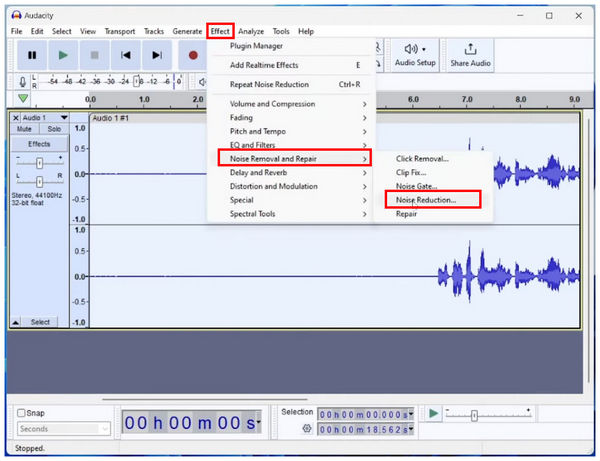Screen dimensions: 600x461
Task: Mute the Audio 1 track
Action: [24, 129]
